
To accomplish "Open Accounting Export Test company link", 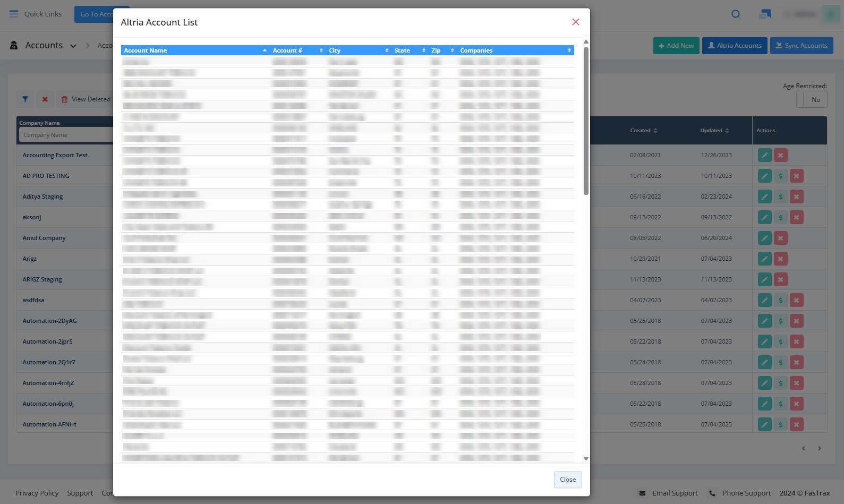I will click(55, 155).
